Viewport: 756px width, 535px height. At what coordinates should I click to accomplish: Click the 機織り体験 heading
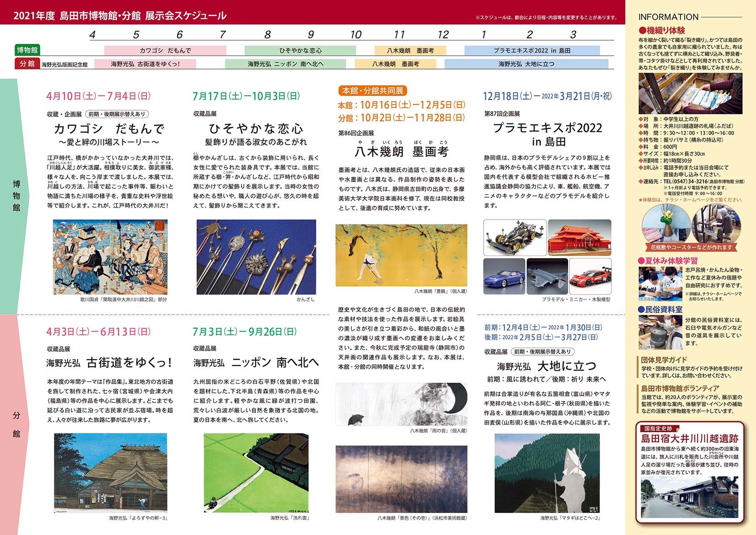click(x=662, y=31)
